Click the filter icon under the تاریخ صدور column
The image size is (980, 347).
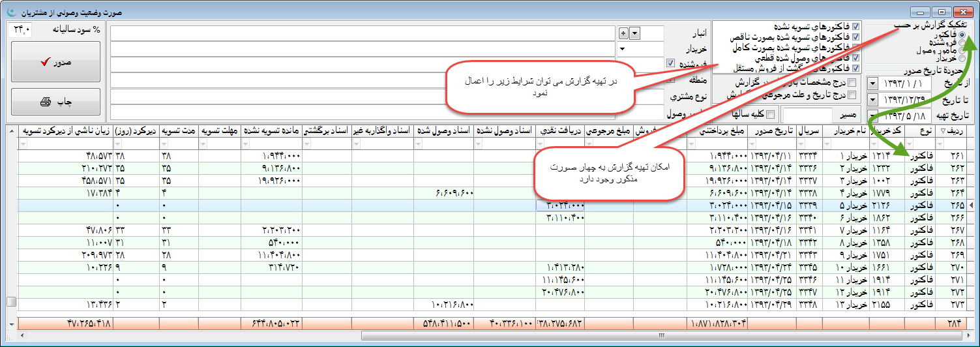[x=753, y=143]
